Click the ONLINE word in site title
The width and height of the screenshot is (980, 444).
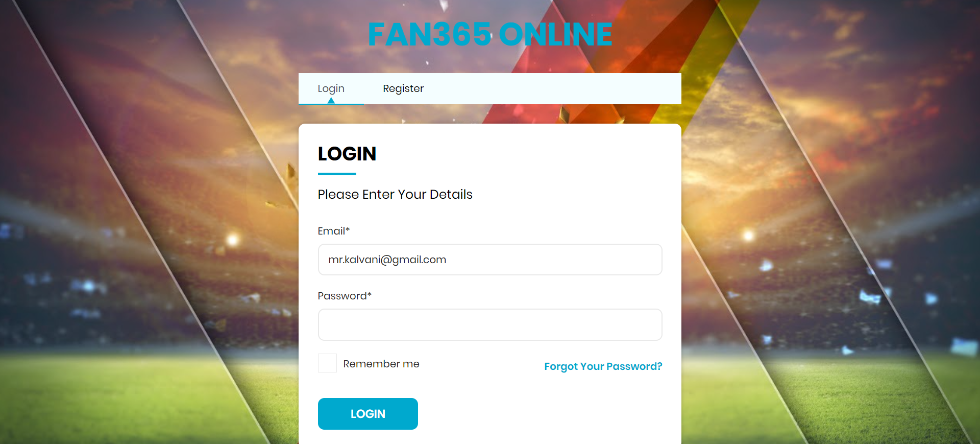(555, 35)
